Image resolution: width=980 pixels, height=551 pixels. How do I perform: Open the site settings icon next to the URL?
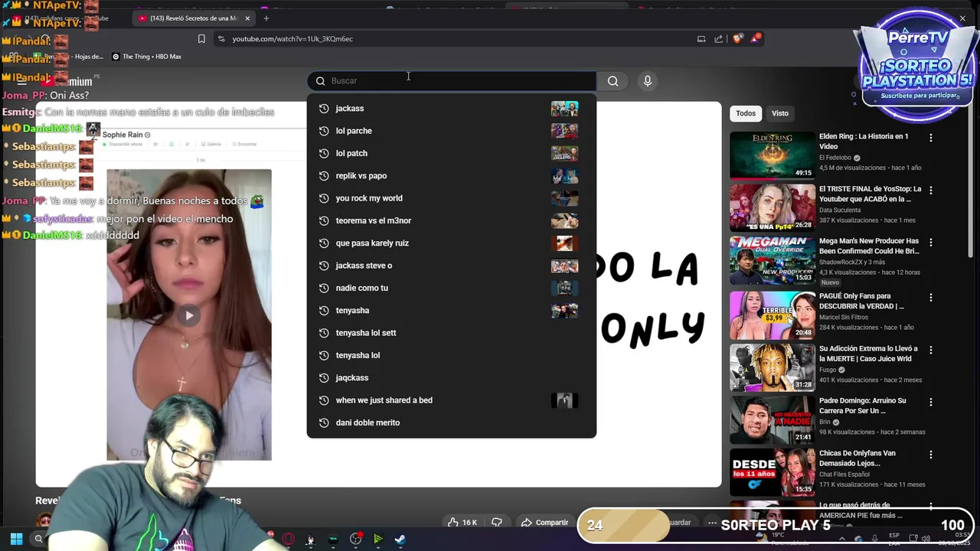(221, 39)
